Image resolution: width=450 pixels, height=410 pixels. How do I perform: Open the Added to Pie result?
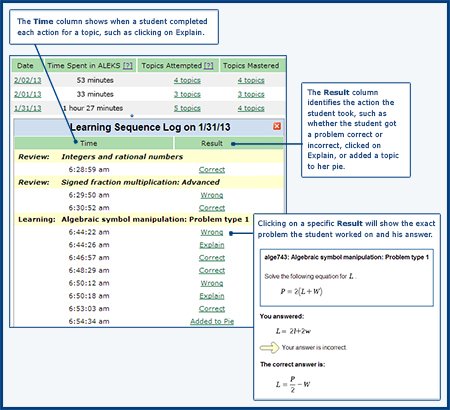[x=212, y=321]
